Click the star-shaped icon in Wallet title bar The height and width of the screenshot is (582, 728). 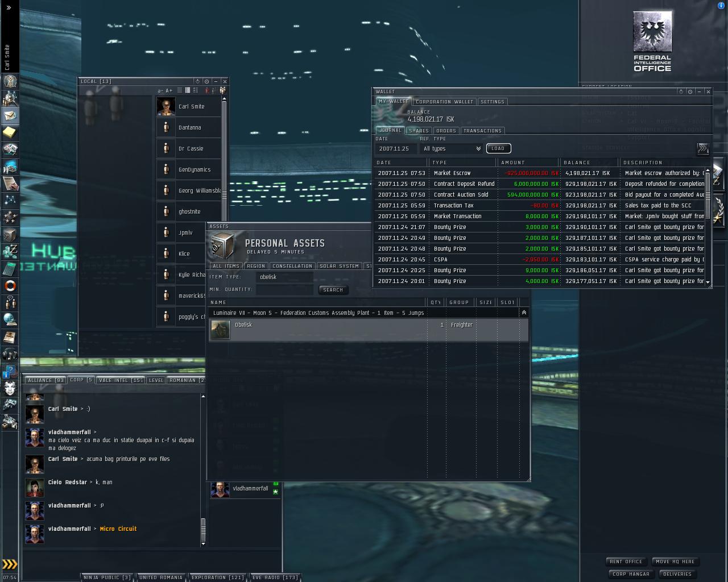tap(681, 92)
